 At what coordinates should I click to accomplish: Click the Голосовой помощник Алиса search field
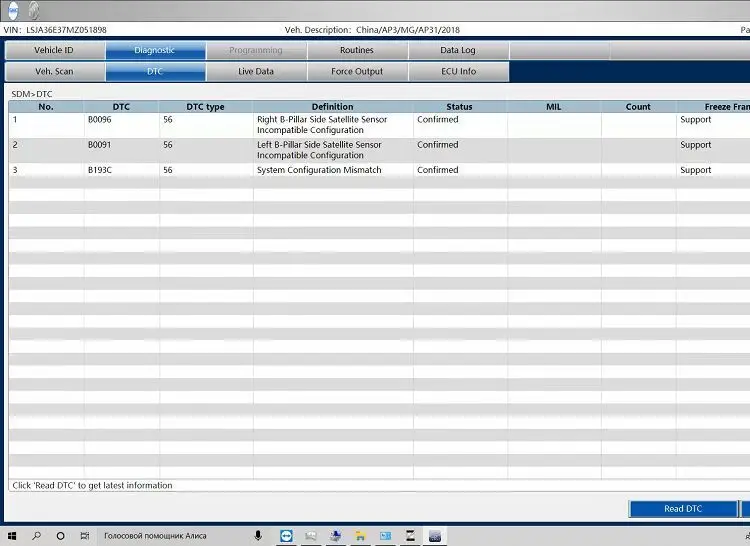click(182, 536)
